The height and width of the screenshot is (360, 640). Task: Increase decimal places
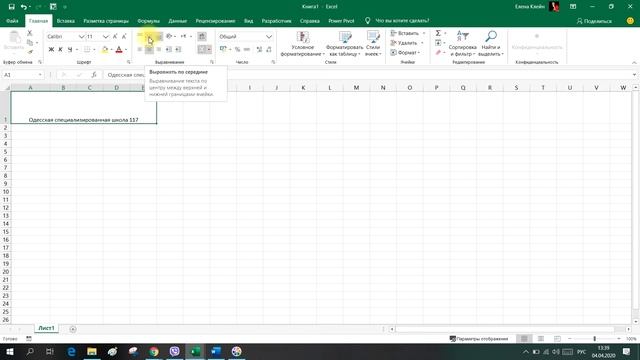pos(259,49)
